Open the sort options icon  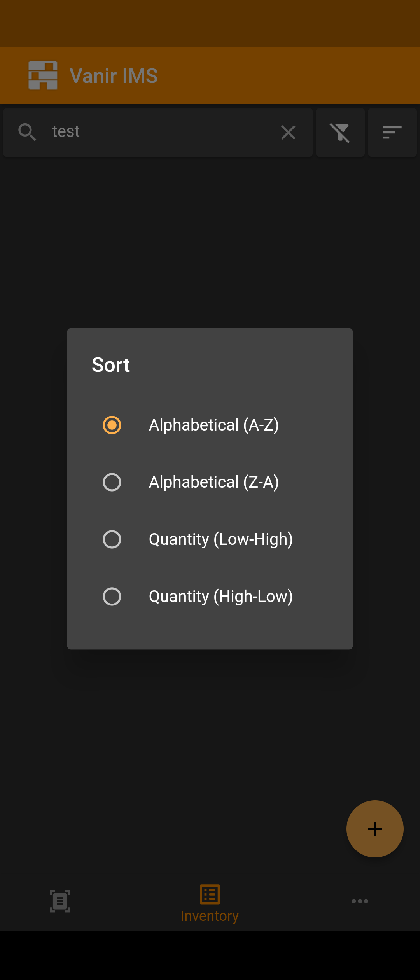click(392, 133)
